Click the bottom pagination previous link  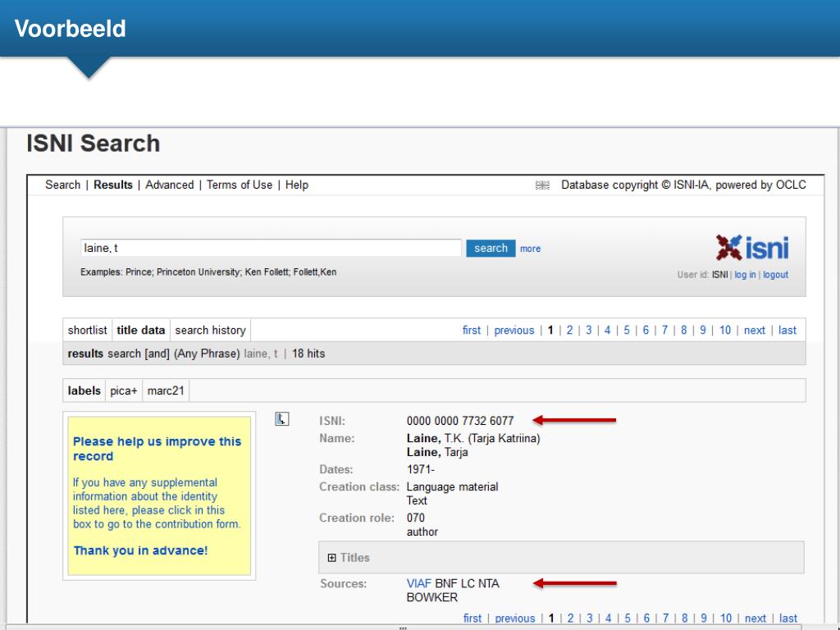point(515,619)
